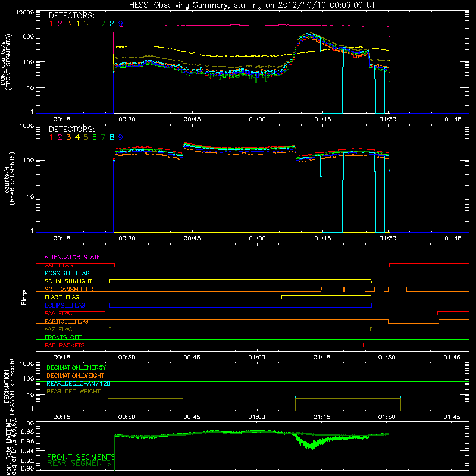
Task: Select detector 9 in the front segments legend
Action: 121,24
